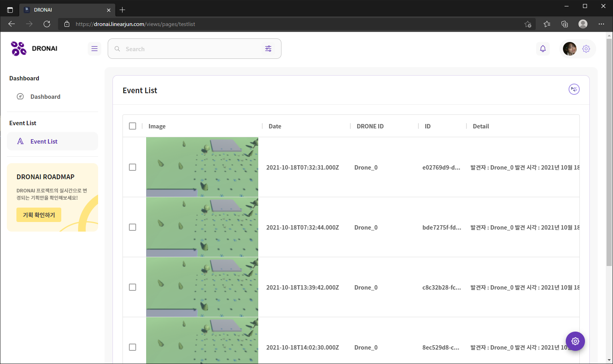Image resolution: width=613 pixels, height=364 pixels.
Task: Click date 2021-10-18T13:39:42.000Z
Action: pyautogui.click(x=303, y=287)
